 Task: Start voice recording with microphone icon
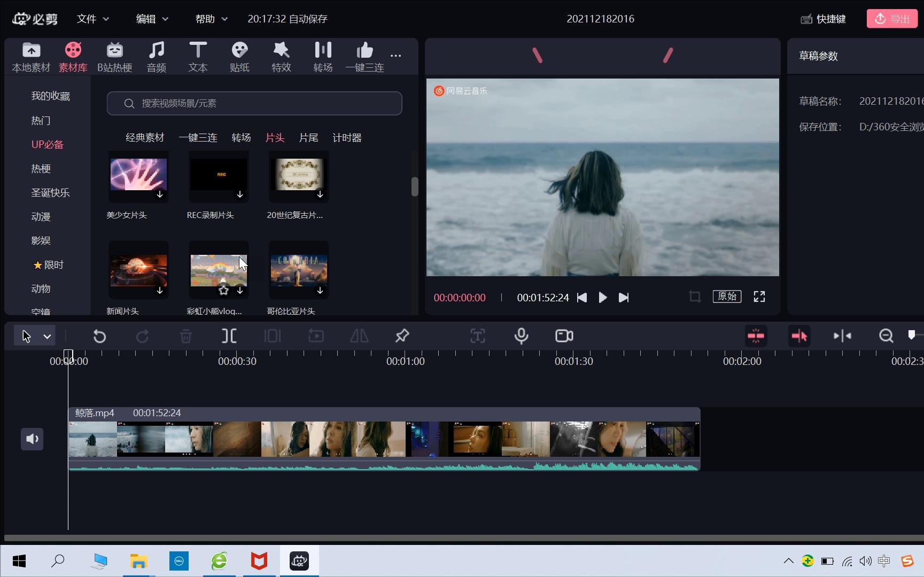521,336
